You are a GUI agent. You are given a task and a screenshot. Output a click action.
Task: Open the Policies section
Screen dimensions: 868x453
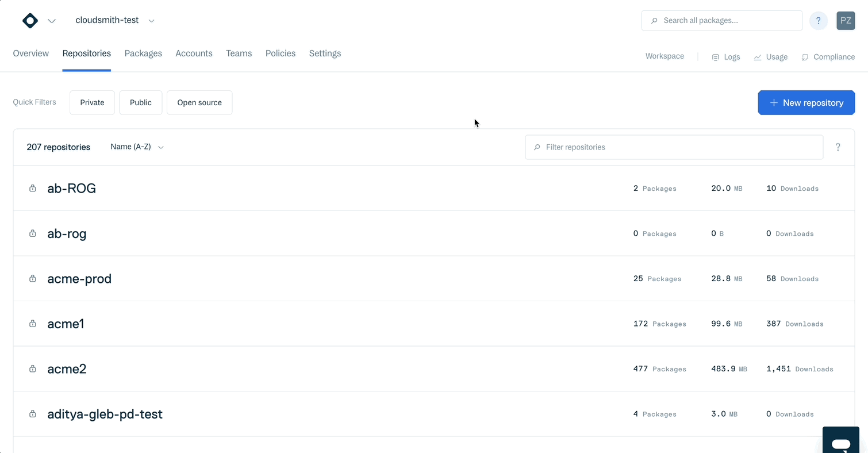coord(280,53)
